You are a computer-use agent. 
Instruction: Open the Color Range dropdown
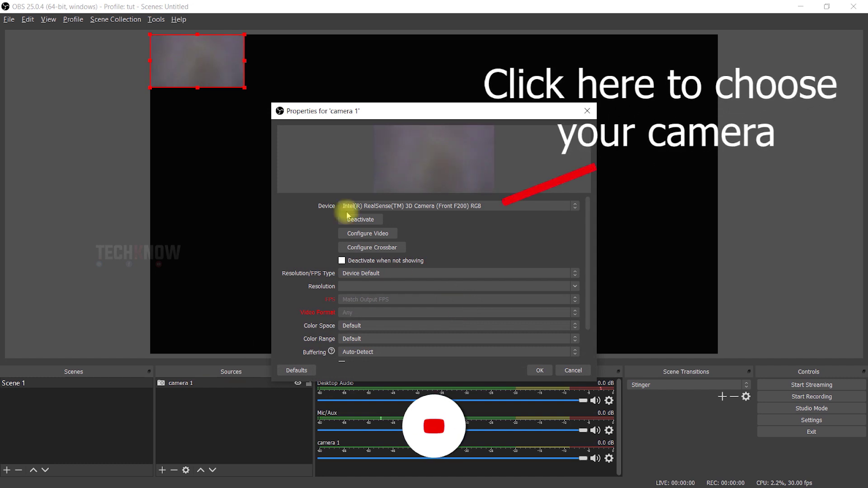click(458, 338)
